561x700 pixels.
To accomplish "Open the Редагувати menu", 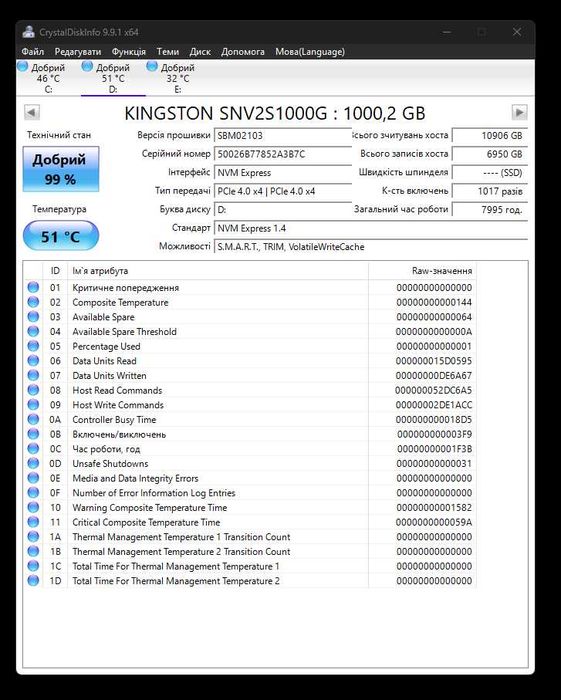I will 78,52.
